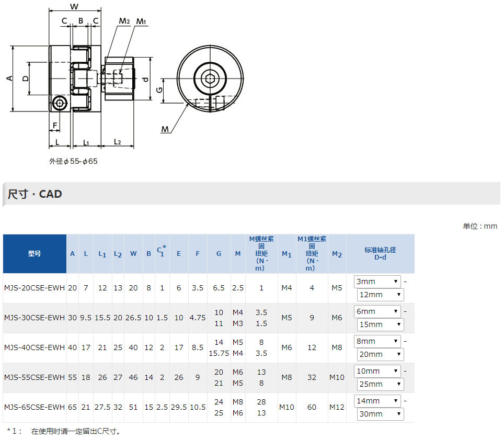The image size is (504, 438).
Task: Open the 20mm bore dropdown for MJS-40CSE-EWH
Action: [x=380, y=355]
